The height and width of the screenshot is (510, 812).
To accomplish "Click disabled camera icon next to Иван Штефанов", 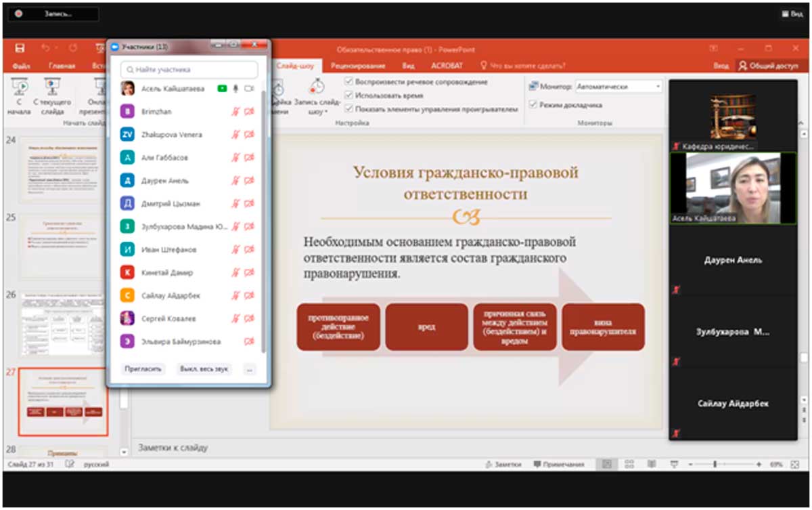I will (249, 250).
